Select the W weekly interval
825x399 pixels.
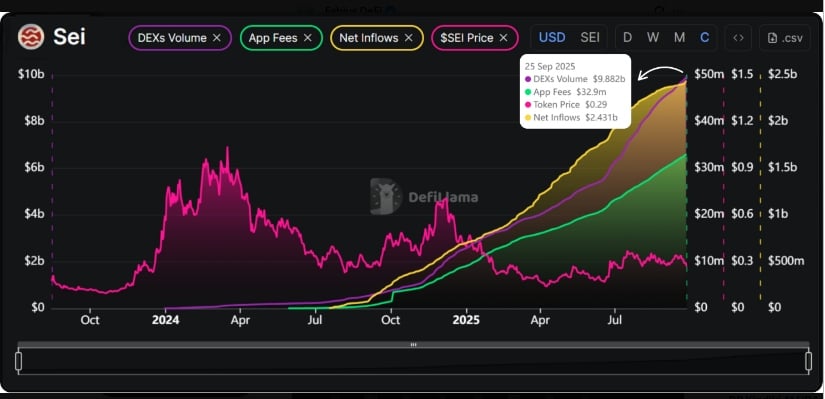[x=653, y=38]
